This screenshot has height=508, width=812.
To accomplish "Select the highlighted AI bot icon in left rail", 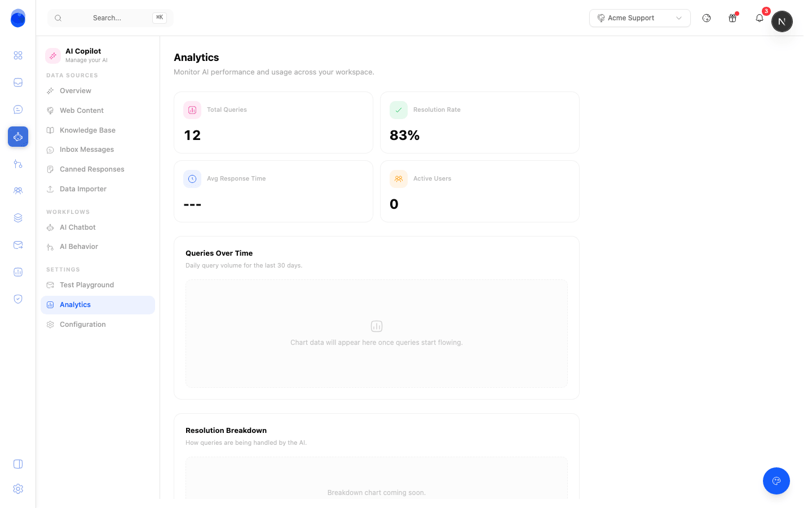I will coord(18,137).
